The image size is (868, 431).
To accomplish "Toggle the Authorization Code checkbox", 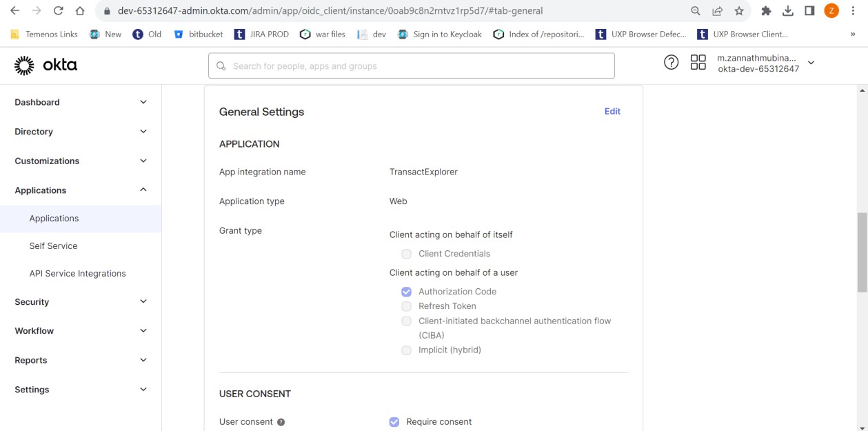I will (407, 292).
